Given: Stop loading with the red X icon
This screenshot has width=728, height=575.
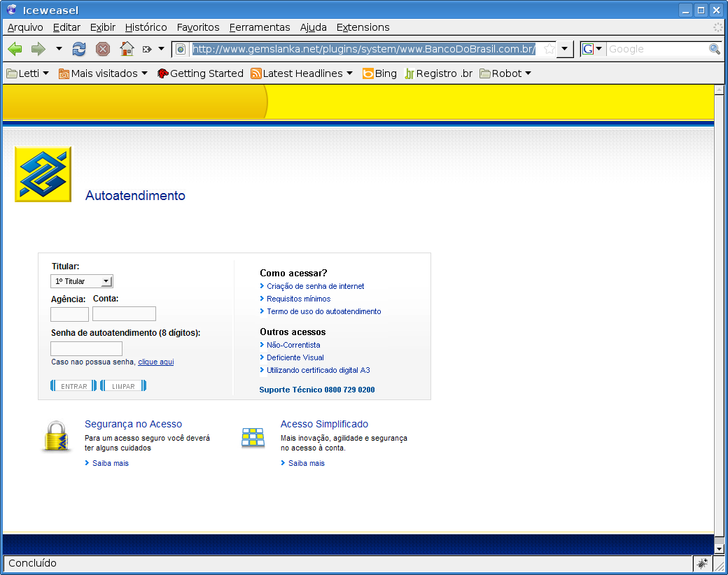Looking at the screenshot, I should coord(103,49).
